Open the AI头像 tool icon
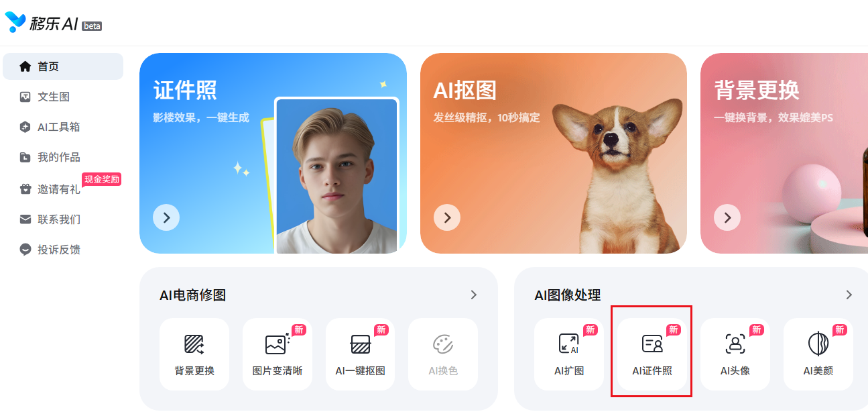The height and width of the screenshot is (414, 868). click(735, 344)
